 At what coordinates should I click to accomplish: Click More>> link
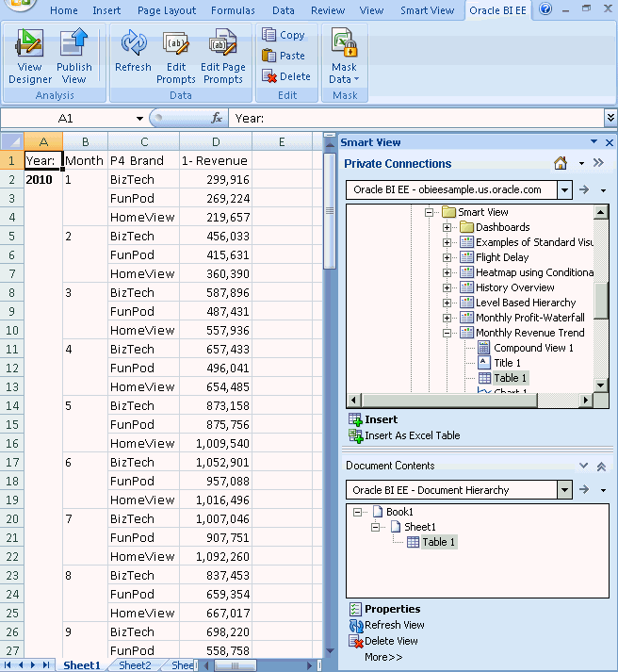(x=383, y=657)
